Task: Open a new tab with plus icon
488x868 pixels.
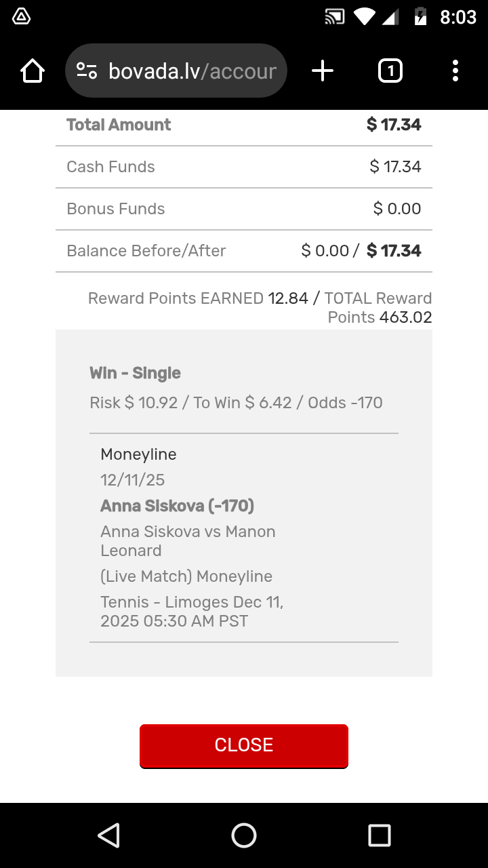Action: tap(323, 71)
